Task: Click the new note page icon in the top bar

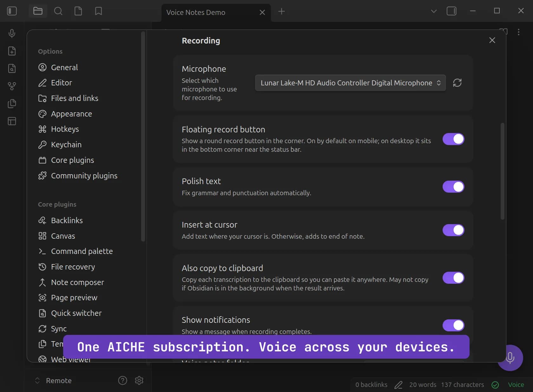Action: pos(78,11)
